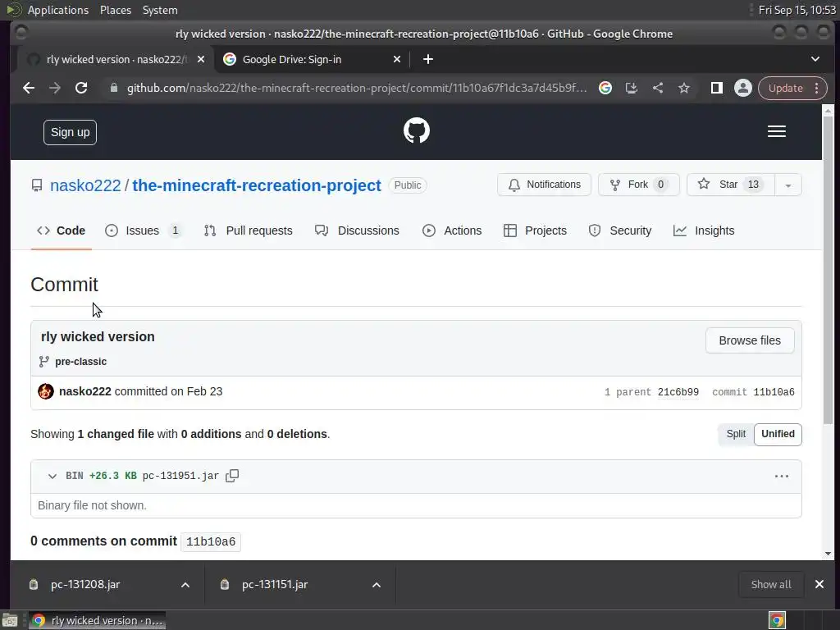Open Chrome profile avatar
The width and height of the screenshot is (840, 630).
(743, 88)
